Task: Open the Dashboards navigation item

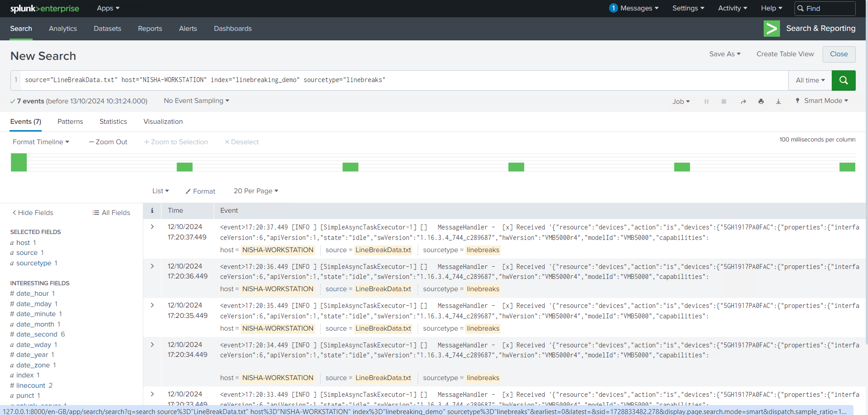Action: tap(233, 29)
